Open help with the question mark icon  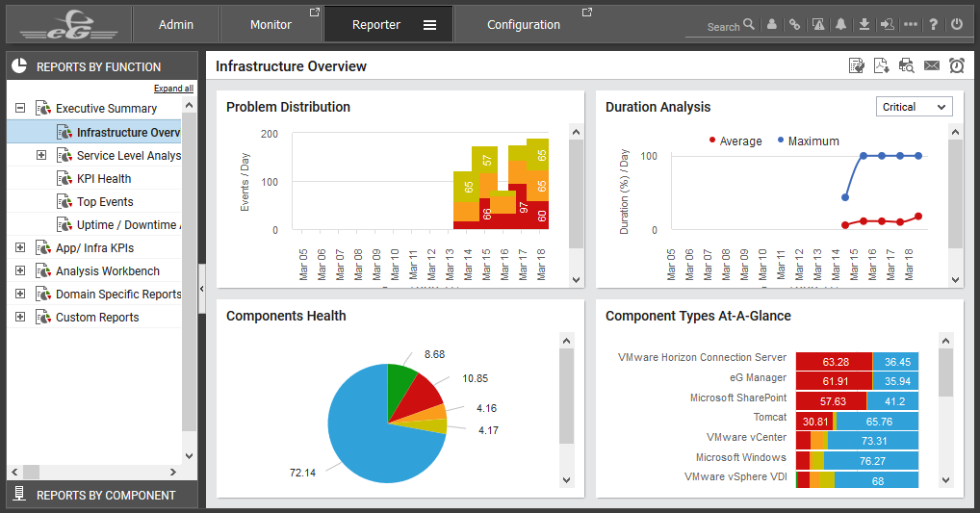tap(933, 24)
